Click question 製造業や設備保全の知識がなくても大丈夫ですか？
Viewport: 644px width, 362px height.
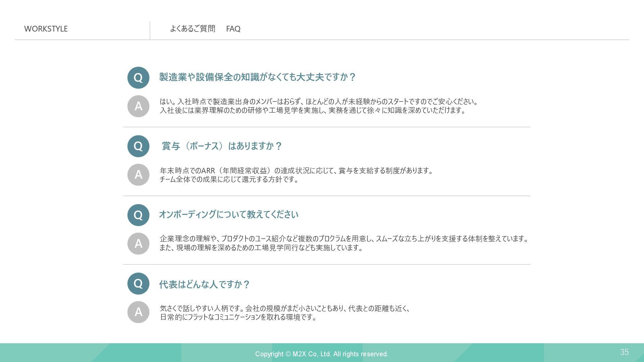click(257, 77)
